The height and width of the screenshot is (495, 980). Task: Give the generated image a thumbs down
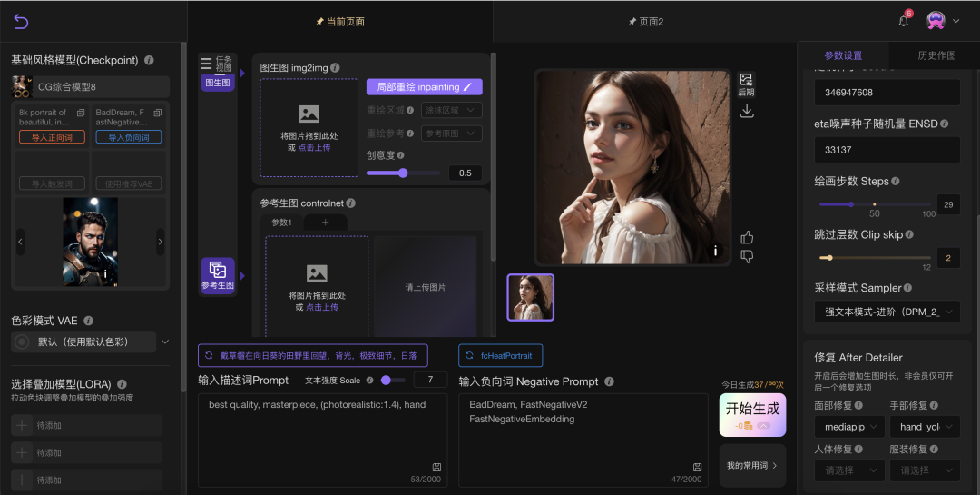(747, 256)
